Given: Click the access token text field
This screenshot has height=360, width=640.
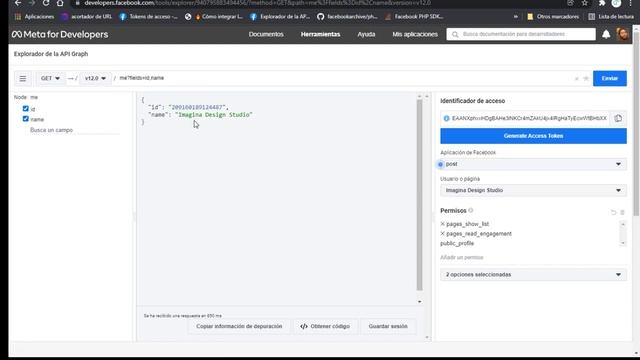Looking at the screenshot, I should [x=529, y=118].
